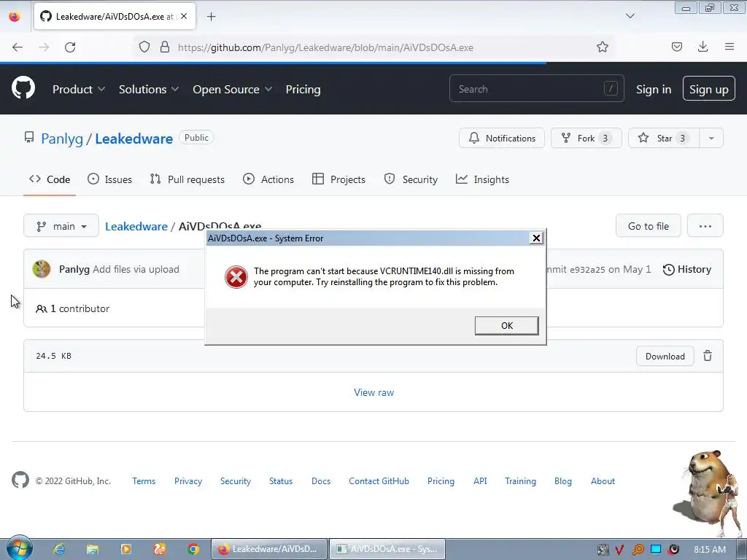Switch to the Firefox Leakedware taskbar window
747x560 pixels.
269,549
